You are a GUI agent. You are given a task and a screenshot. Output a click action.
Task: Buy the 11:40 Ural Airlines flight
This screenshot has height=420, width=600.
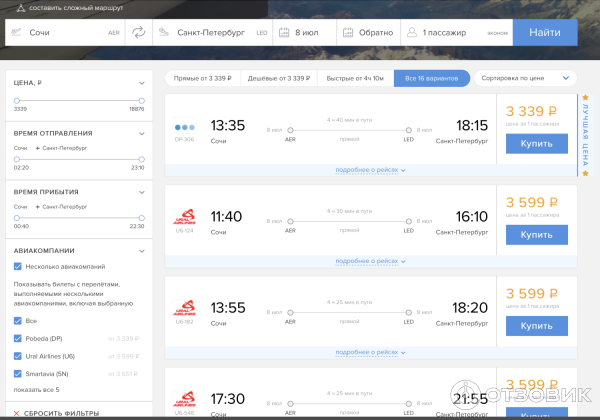(536, 234)
